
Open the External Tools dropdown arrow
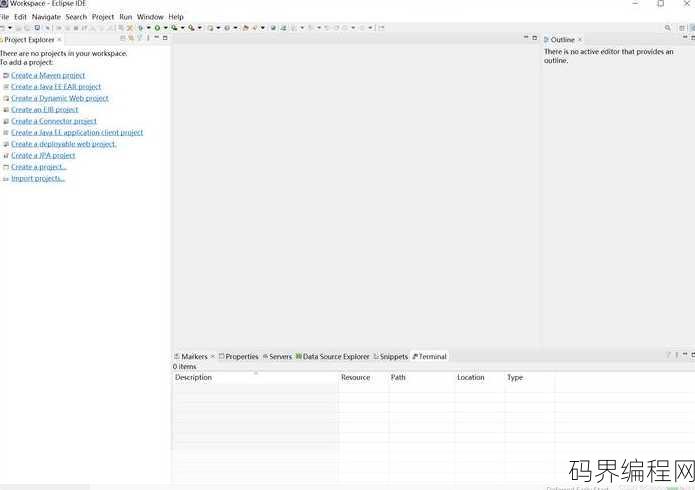199,28
